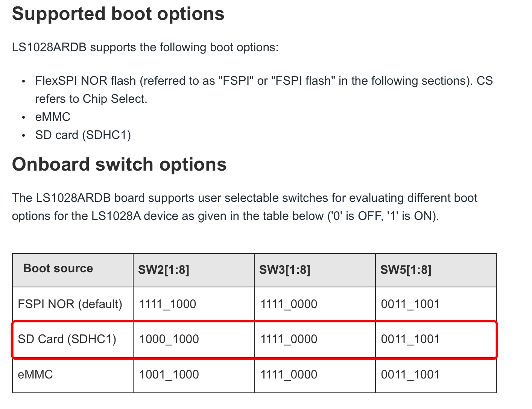Click the SW2 value 1000_1000 cell
This screenshot has width=532, height=409.
169,339
